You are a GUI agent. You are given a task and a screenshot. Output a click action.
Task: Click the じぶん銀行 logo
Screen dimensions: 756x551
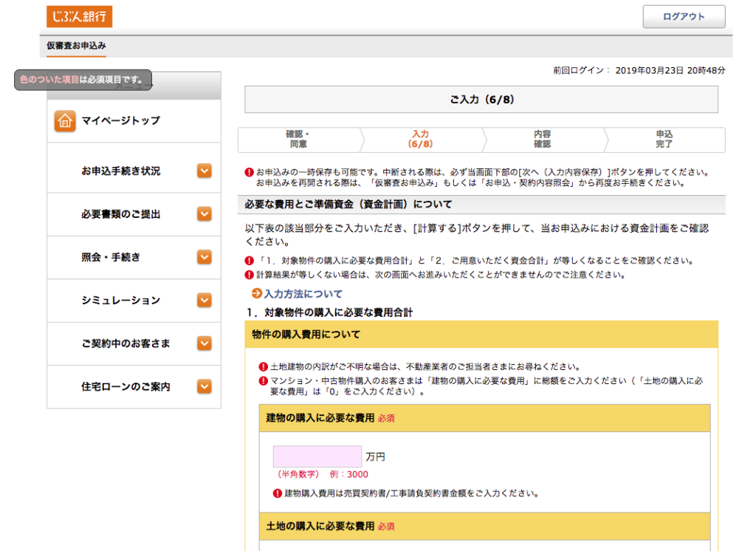pos(80,16)
